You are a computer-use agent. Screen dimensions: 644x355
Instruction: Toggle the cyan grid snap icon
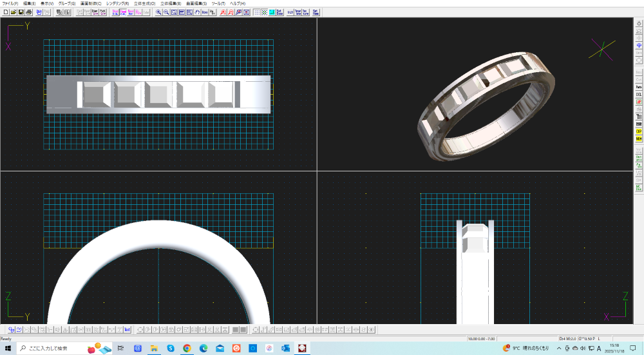click(x=272, y=12)
